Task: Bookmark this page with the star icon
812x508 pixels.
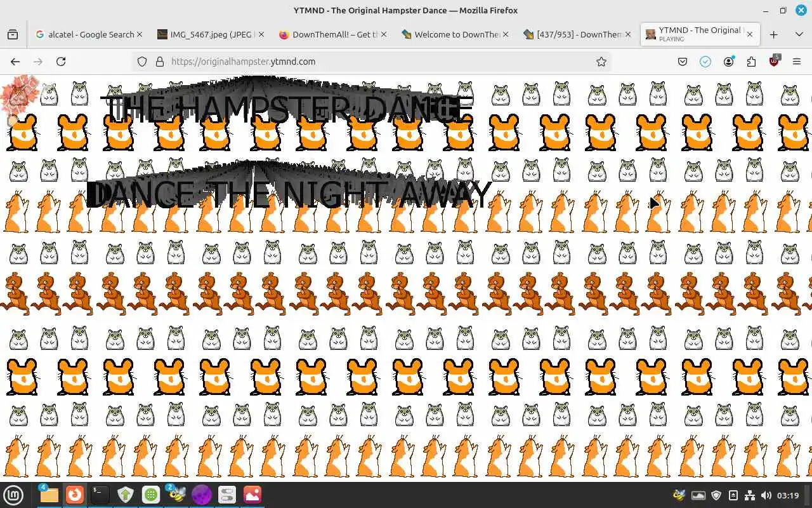Action: (x=601, y=62)
